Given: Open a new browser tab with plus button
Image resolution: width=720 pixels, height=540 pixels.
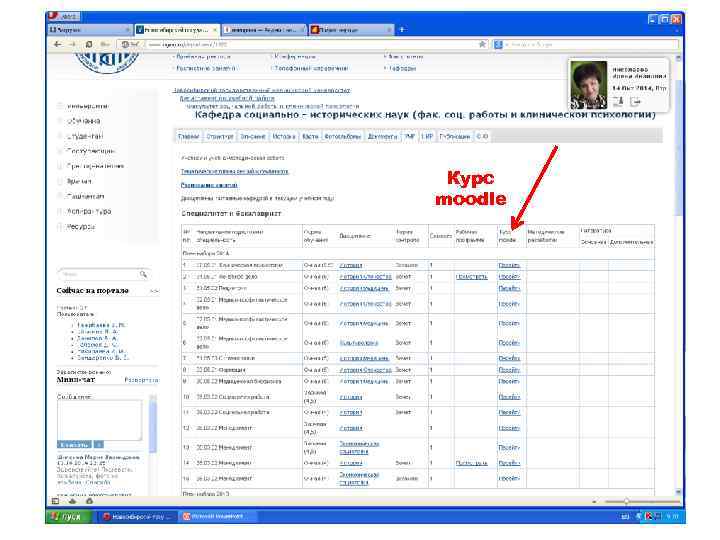Looking at the screenshot, I should tap(402, 30).
